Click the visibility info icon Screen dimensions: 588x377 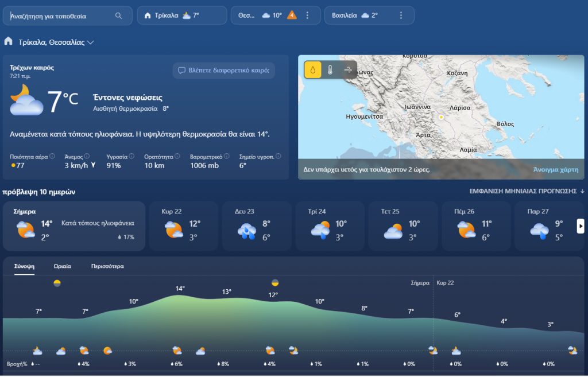(x=177, y=156)
